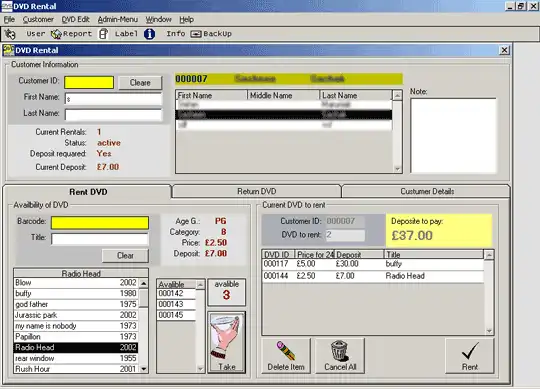
Task: Select Papillon 1973 title
Action: coord(76,337)
